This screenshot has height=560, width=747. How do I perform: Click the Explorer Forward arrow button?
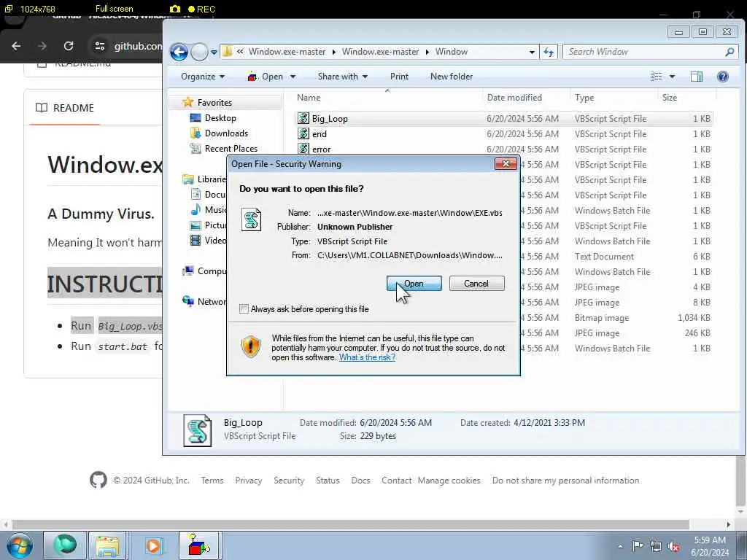[x=199, y=52]
